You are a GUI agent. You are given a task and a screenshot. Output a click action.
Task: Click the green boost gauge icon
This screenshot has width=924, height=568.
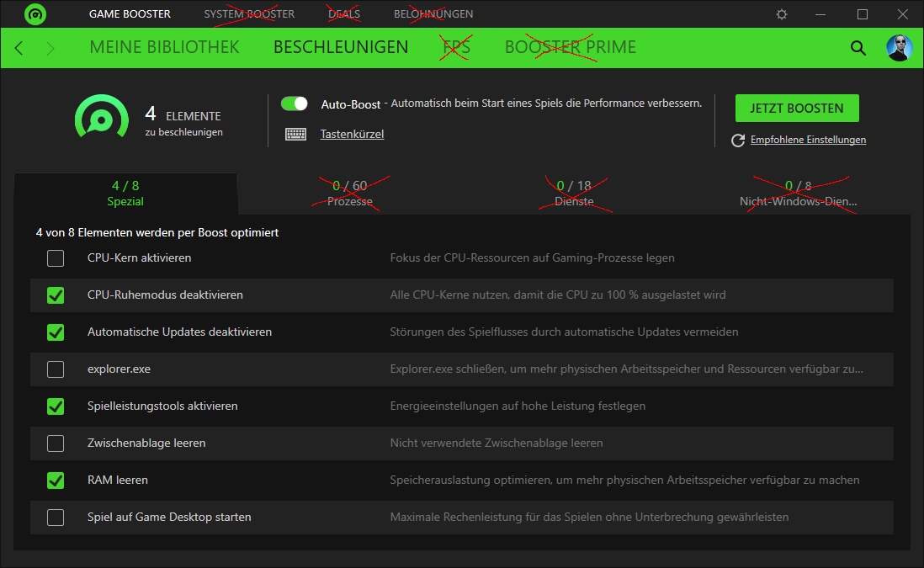(101, 118)
